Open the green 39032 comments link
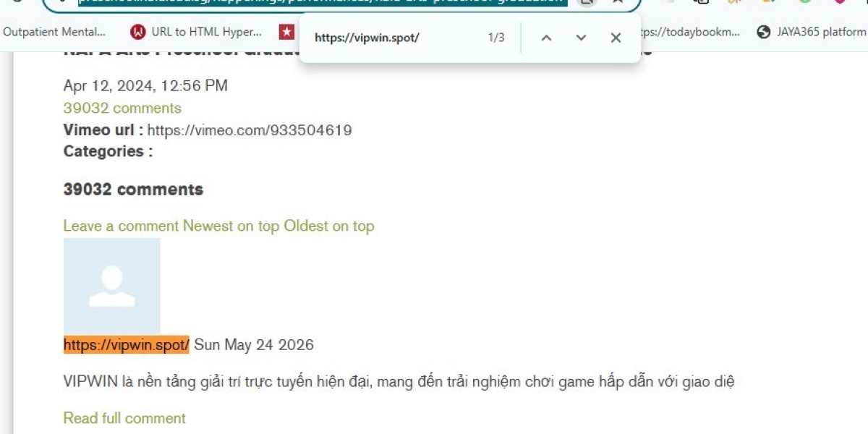Screen dimensions: 868x434 pyautogui.click(x=122, y=108)
